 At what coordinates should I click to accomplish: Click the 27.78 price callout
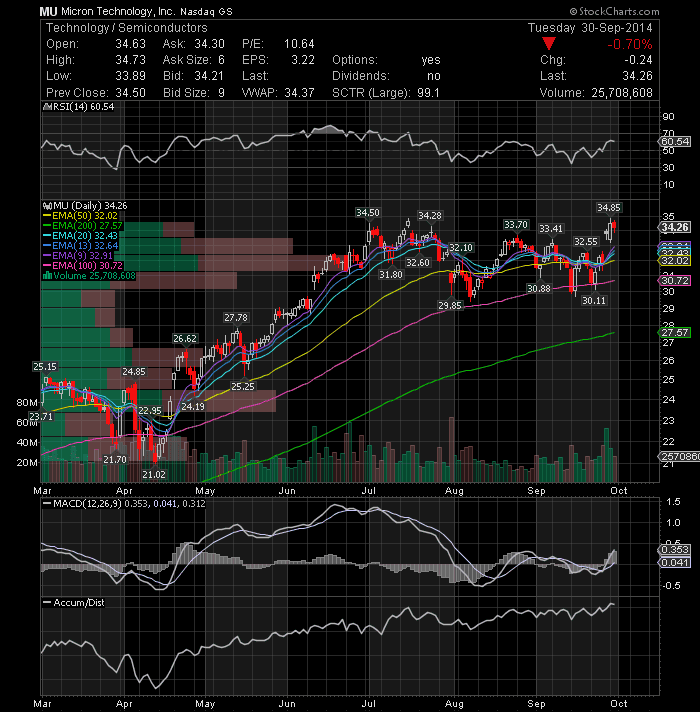click(x=236, y=317)
